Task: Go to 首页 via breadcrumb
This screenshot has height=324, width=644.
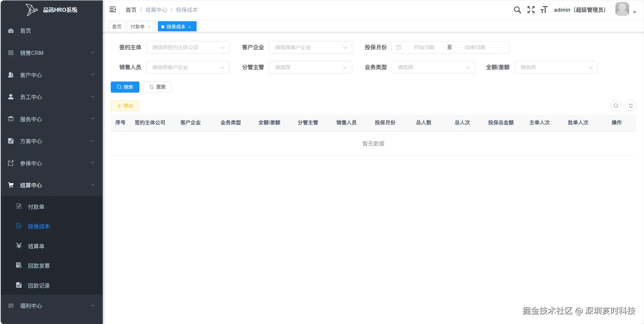Action: click(131, 10)
